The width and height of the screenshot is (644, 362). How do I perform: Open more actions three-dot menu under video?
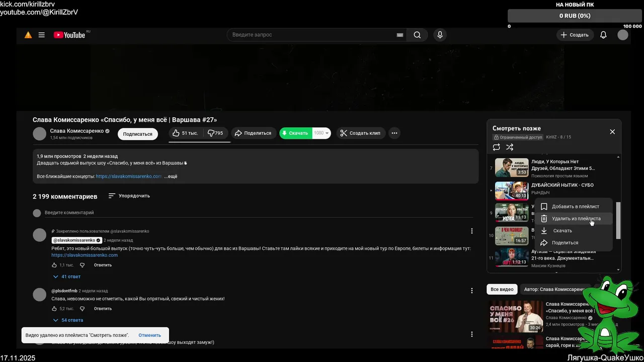coord(394,133)
